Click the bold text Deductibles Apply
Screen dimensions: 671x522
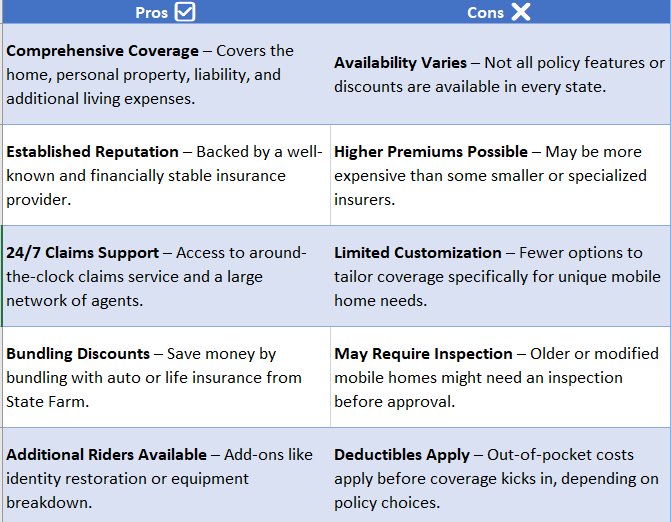[402, 455]
